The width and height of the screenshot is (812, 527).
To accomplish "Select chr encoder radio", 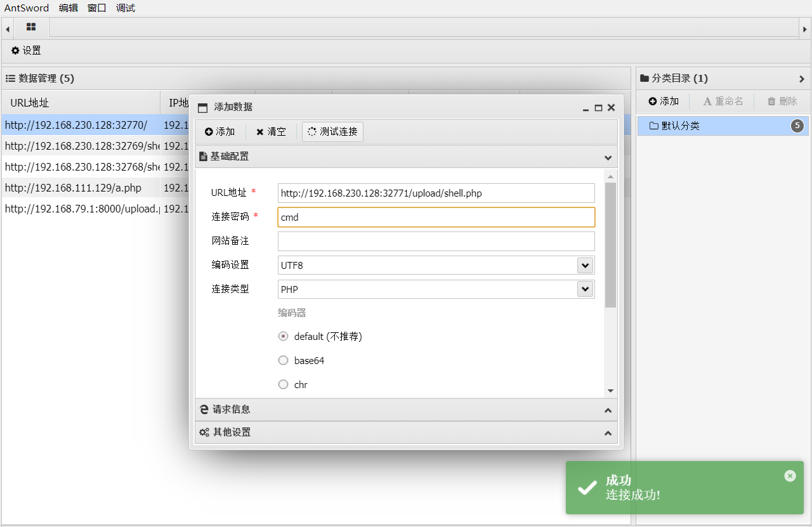I will [x=284, y=384].
